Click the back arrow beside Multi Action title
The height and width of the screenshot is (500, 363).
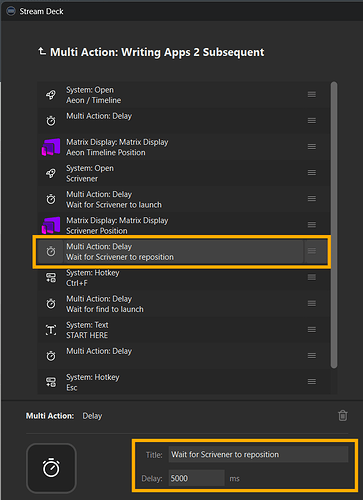click(x=42, y=51)
